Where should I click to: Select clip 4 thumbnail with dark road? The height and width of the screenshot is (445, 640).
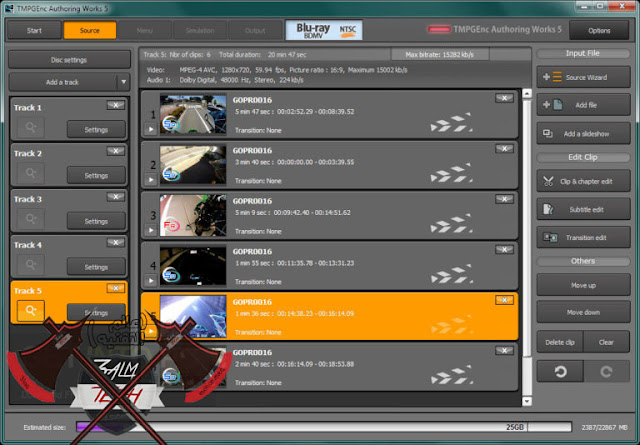tap(193, 265)
